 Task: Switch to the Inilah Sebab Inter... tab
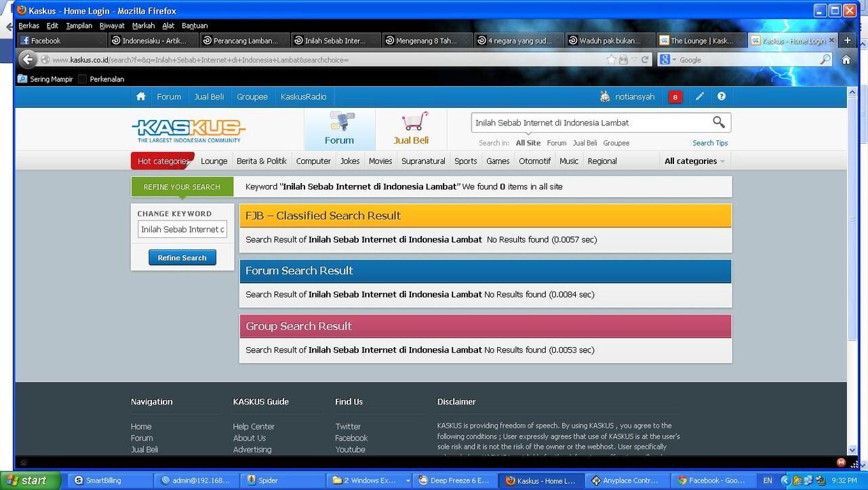coord(336,41)
